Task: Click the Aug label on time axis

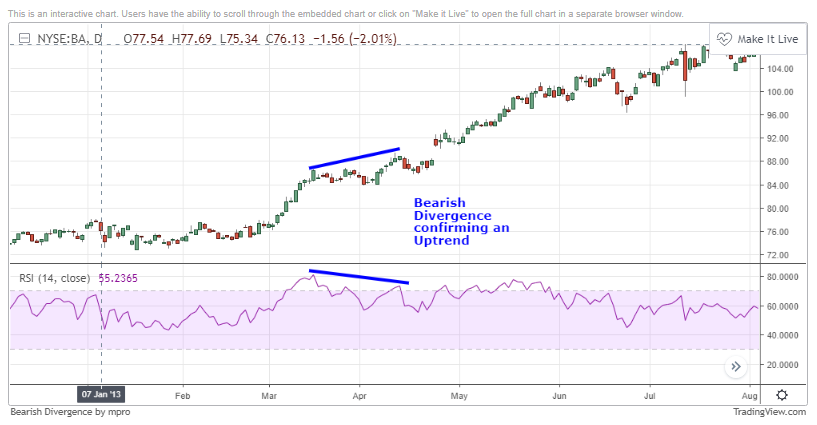Action: (750, 396)
